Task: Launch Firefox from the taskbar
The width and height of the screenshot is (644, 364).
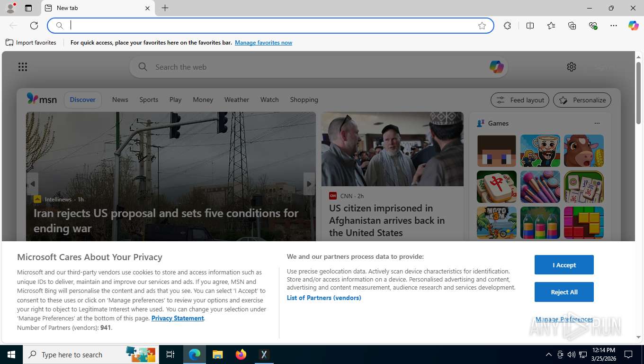Action: [x=241, y=355]
